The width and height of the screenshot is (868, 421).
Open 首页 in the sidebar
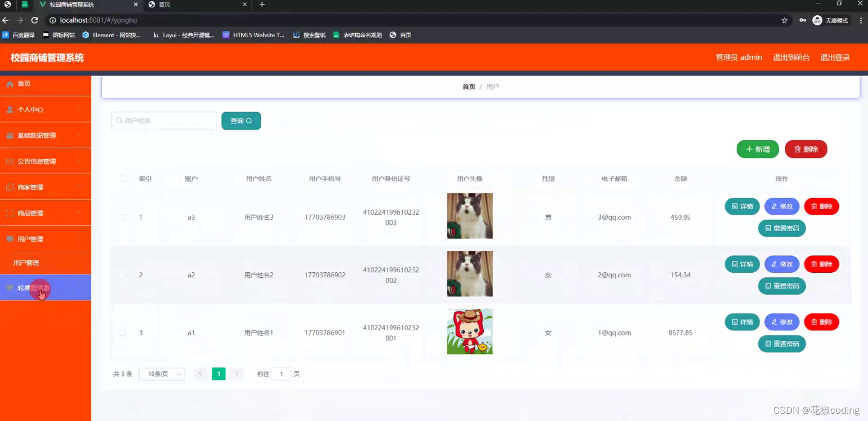coord(46,83)
